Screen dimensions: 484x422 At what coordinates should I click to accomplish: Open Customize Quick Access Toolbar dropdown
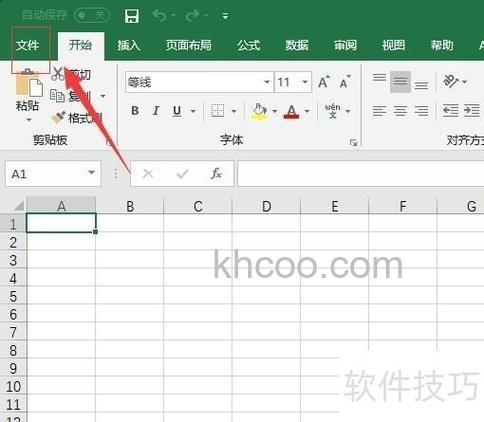(225, 16)
